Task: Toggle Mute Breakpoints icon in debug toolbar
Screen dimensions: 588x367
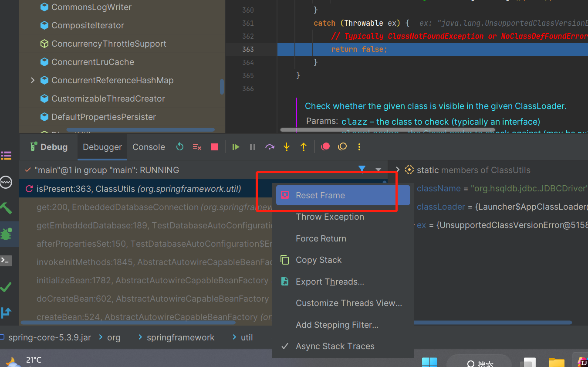Action: (x=342, y=147)
